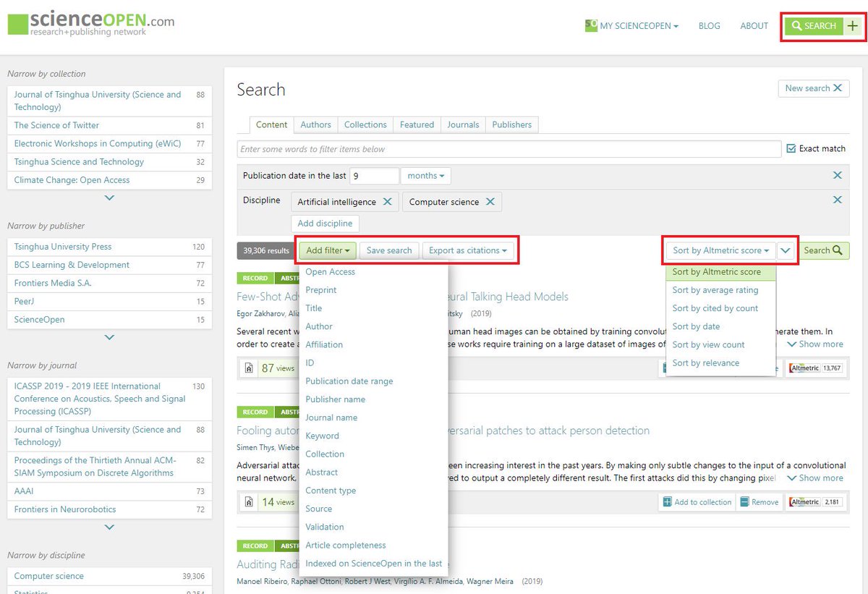This screenshot has width=868, height=594.
Task: Open the Altmetric badge showing 13,767
Action: [817, 368]
